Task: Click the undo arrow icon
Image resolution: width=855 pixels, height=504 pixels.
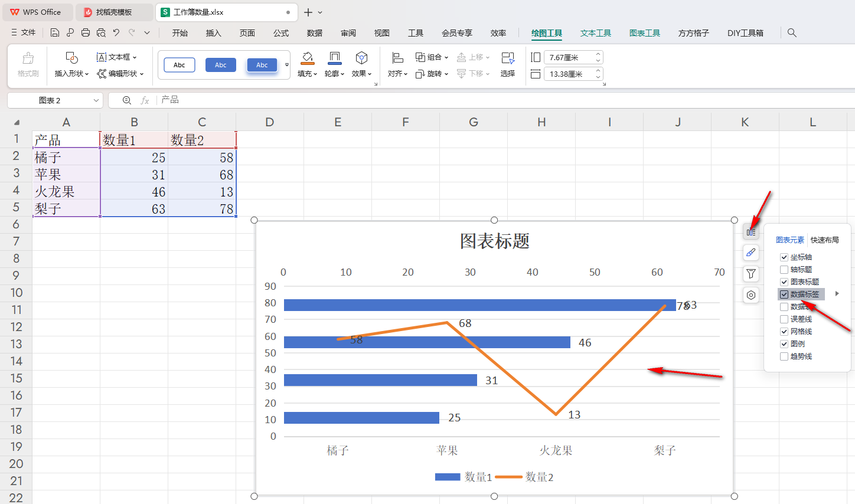Action: 116,33
